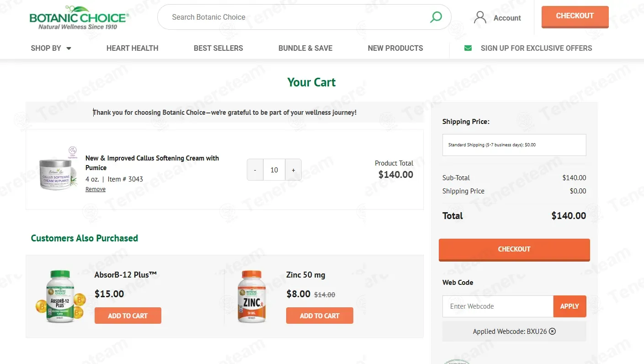Remove applied webcode BXU26 with the X icon

552,332
